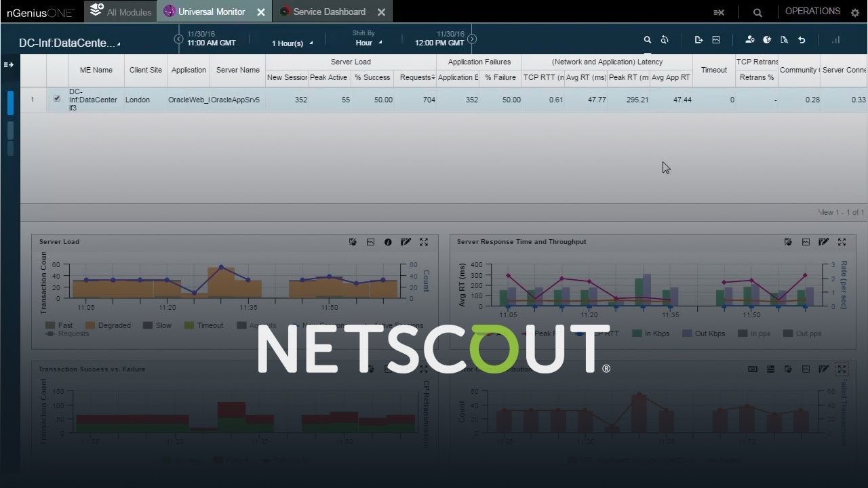The height and width of the screenshot is (488, 868).
Task: Click the 12:00 PM GMT end time
Action: (x=439, y=43)
